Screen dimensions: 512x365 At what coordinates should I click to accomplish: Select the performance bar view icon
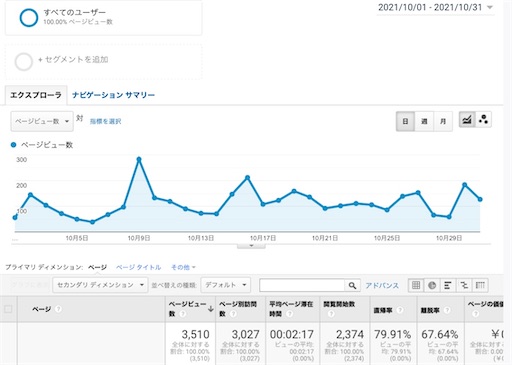[x=448, y=285]
